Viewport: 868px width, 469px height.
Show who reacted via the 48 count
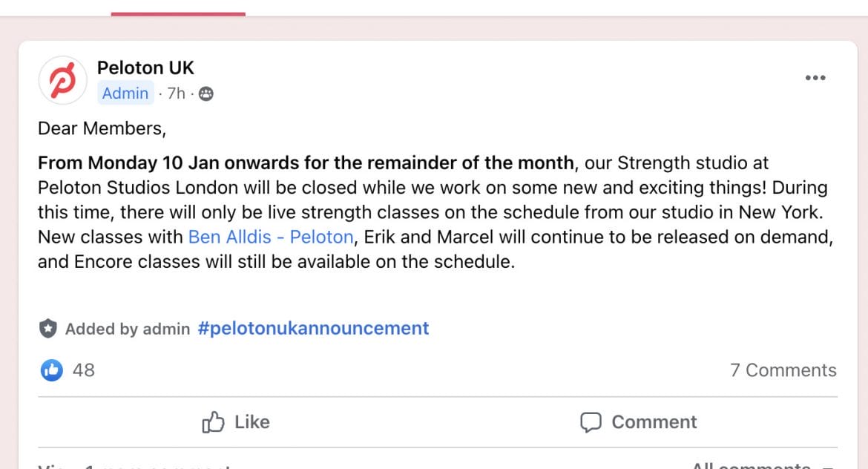84,370
